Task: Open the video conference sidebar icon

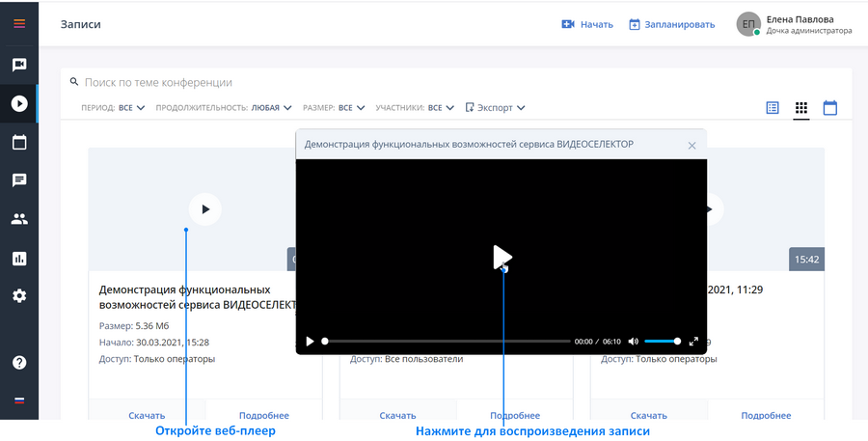Action: click(x=19, y=65)
